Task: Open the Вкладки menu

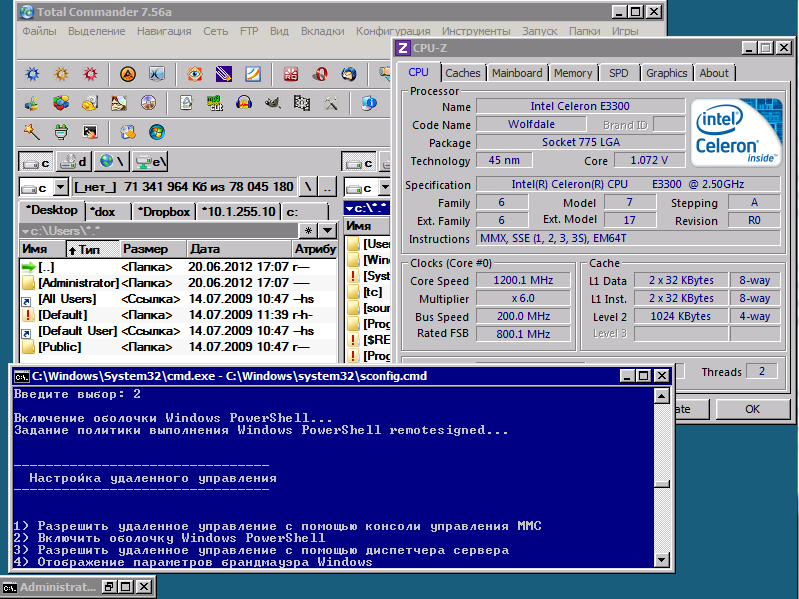Action: 323,31
